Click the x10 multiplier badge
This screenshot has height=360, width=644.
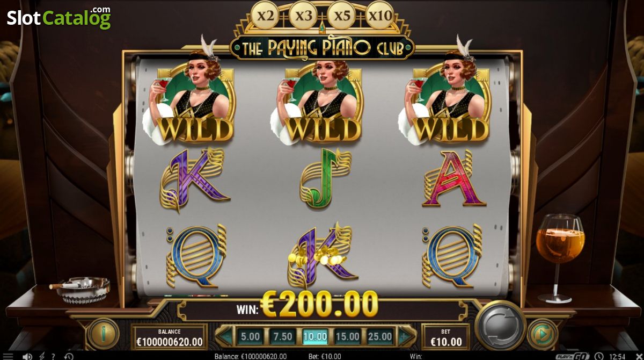point(380,16)
